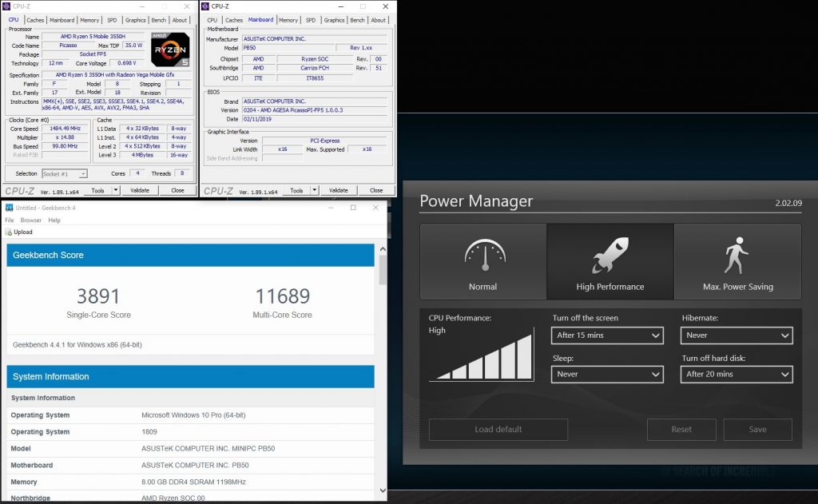This screenshot has height=504, width=818.
Task: Maximize the Geekbench 4 window
Action: click(353, 208)
